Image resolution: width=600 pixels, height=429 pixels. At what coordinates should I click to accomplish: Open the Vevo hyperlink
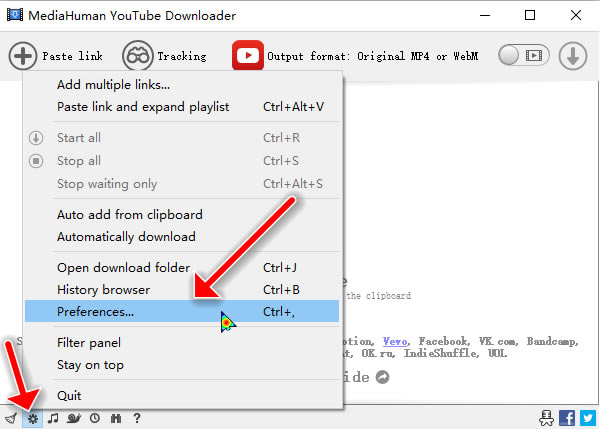pyautogui.click(x=396, y=341)
